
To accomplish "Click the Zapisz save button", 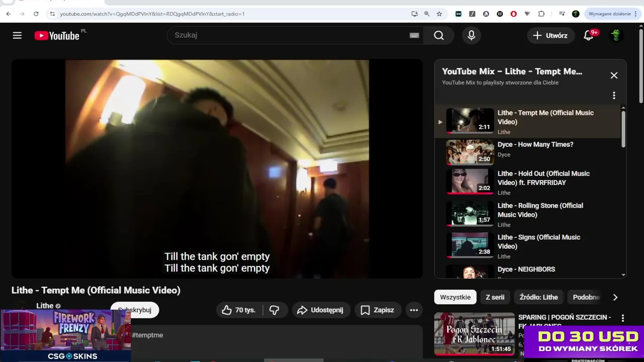I will click(377, 310).
